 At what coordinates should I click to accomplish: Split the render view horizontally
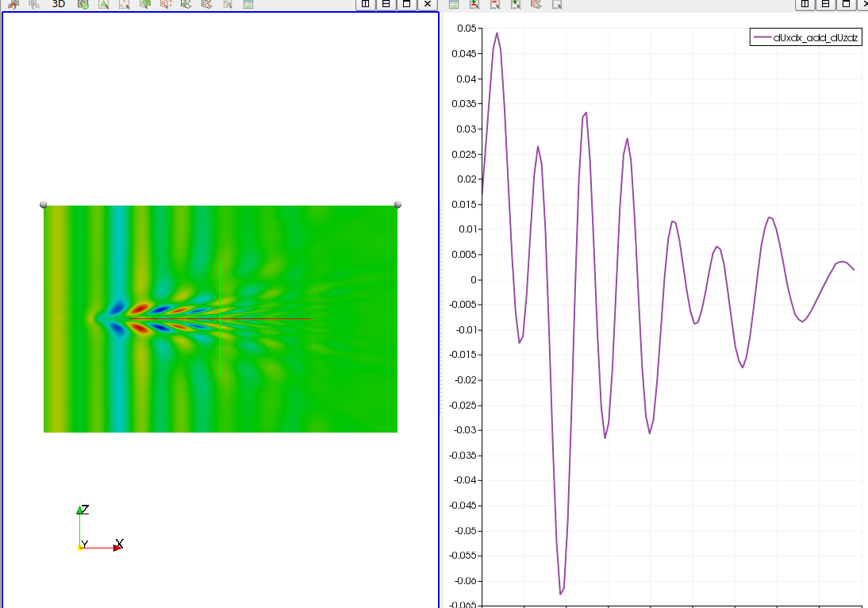tap(366, 4)
